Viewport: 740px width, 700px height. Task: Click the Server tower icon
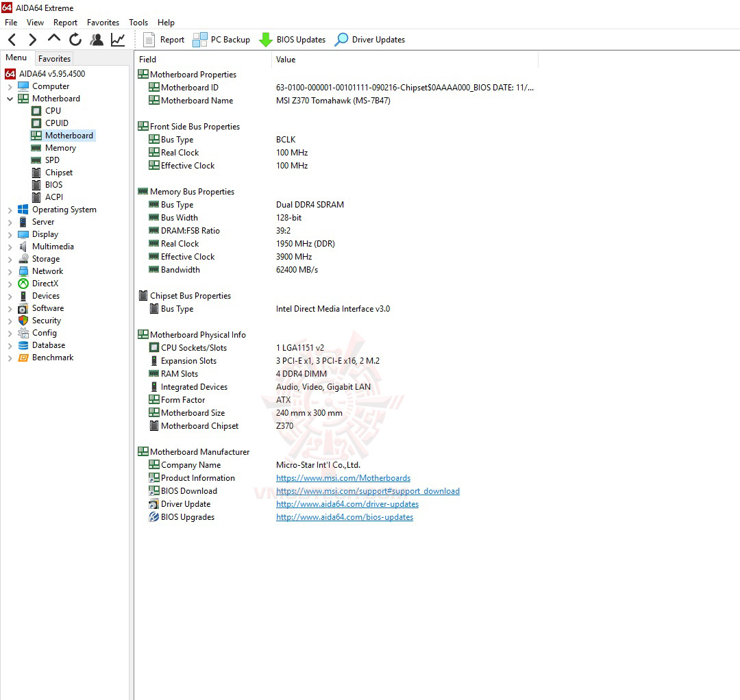click(x=23, y=222)
